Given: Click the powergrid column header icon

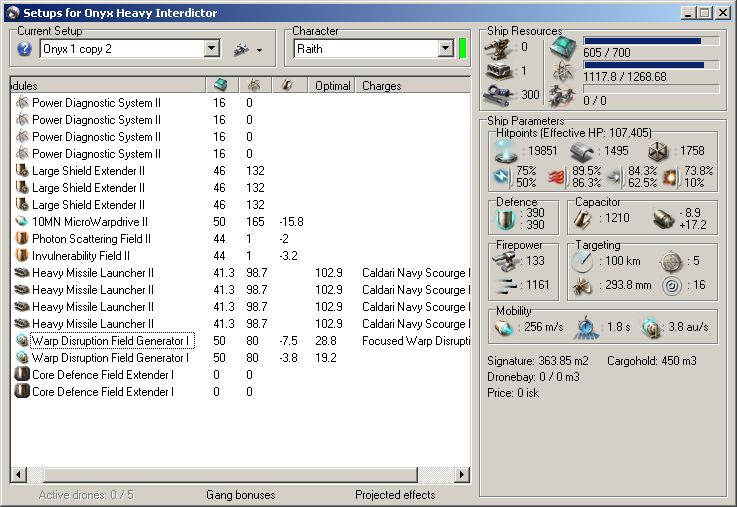Looking at the screenshot, I should (254, 85).
